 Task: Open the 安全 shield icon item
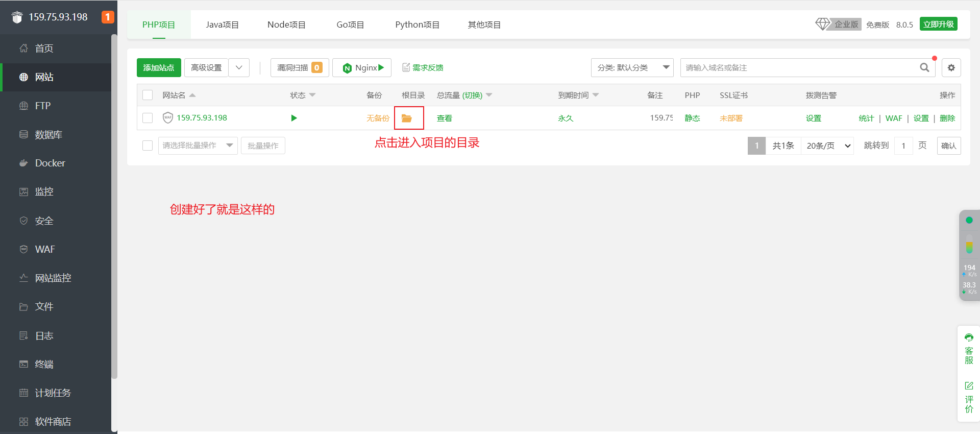[x=23, y=221]
